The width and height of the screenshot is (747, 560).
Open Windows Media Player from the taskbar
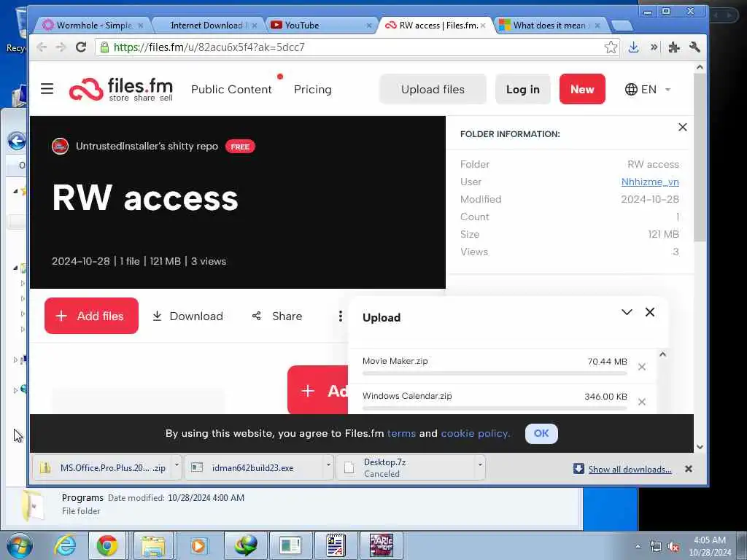click(x=198, y=545)
